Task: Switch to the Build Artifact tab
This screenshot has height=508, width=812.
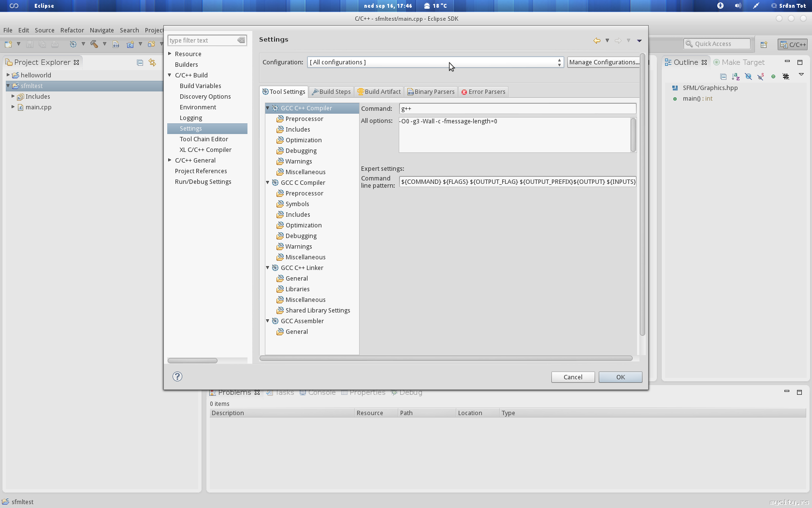Action: click(379, 92)
